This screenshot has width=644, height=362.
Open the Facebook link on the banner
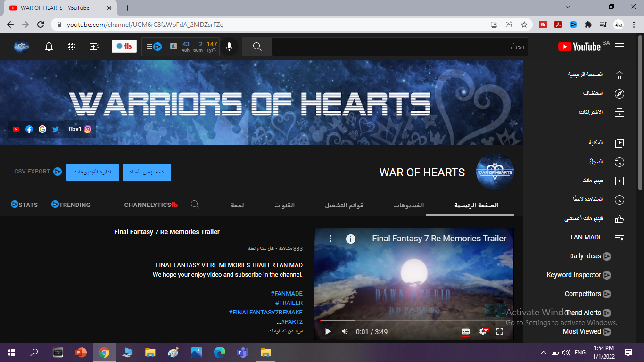tap(29, 129)
